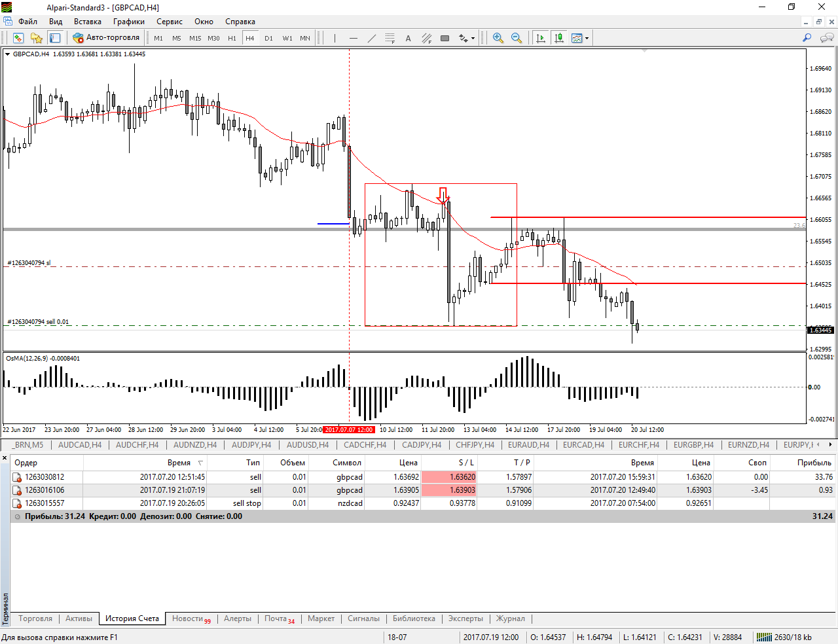The image size is (838, 644).
Task: Switch chart to W1 timeframe
Action: (287, 38)
